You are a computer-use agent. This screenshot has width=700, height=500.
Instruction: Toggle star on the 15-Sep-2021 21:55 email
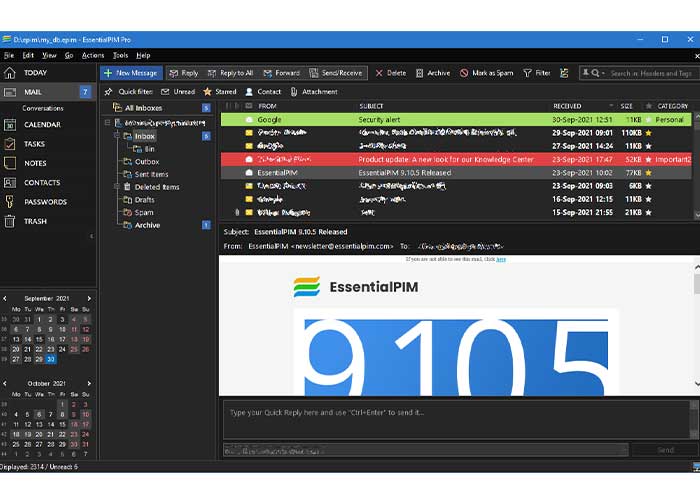tap(648, 212)
